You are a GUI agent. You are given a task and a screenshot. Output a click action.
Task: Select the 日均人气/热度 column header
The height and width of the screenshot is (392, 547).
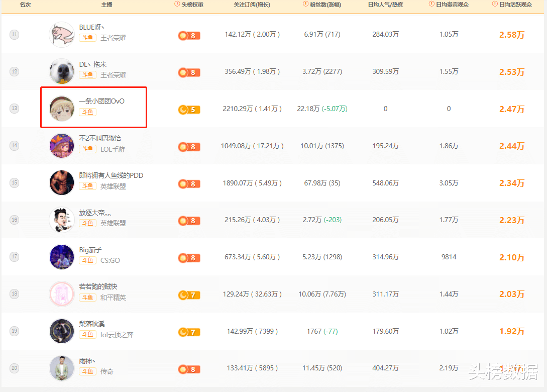coord(385,5)
